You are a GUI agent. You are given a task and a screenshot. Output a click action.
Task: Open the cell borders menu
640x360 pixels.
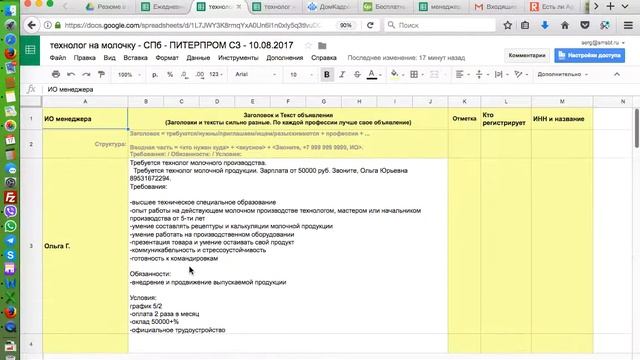(417, 74)
